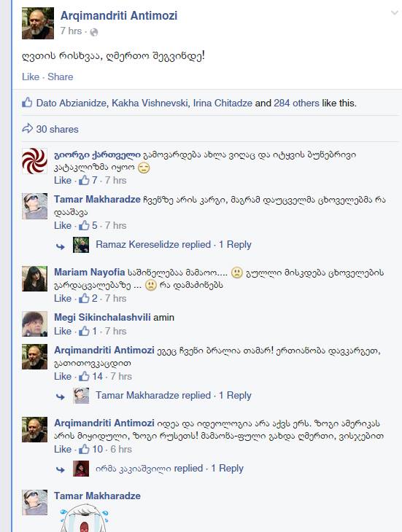Like Megi Sikinchalashvili's amin comment
Image resolution: width=402 pixels, height=532 pixels.
pos(63,331)
